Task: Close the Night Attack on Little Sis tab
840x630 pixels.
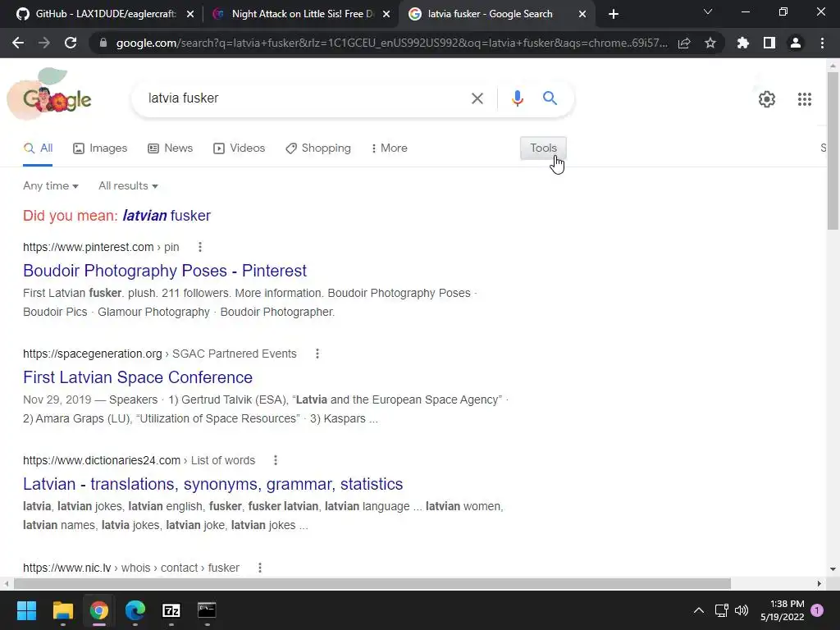Action: (x=386, y=14)
